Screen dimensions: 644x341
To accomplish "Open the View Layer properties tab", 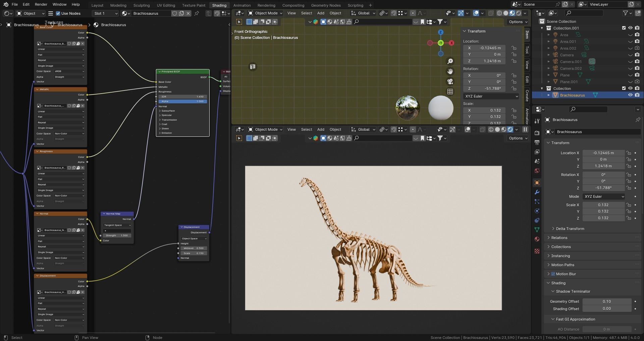I will 537,152.
